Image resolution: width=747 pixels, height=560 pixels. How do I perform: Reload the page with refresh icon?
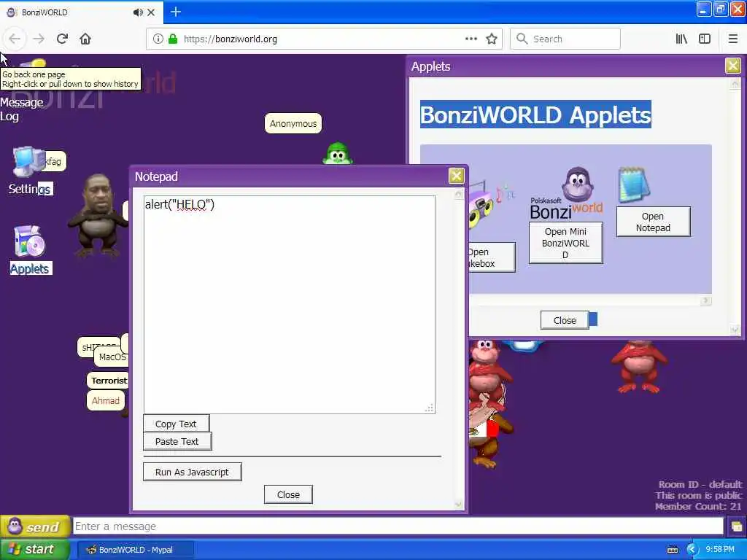tap(63, 39)
